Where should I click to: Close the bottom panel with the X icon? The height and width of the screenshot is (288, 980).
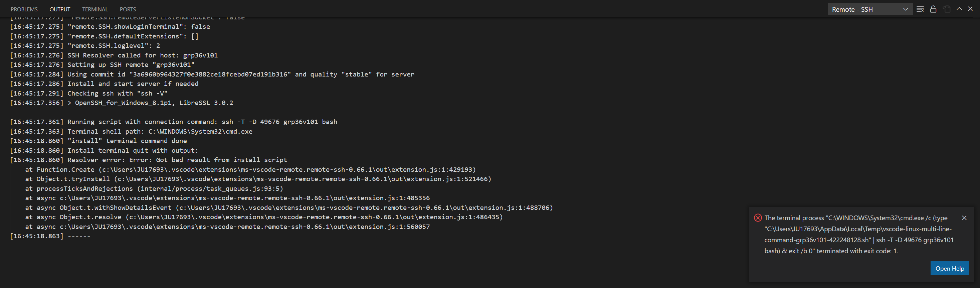coord(971,9)
